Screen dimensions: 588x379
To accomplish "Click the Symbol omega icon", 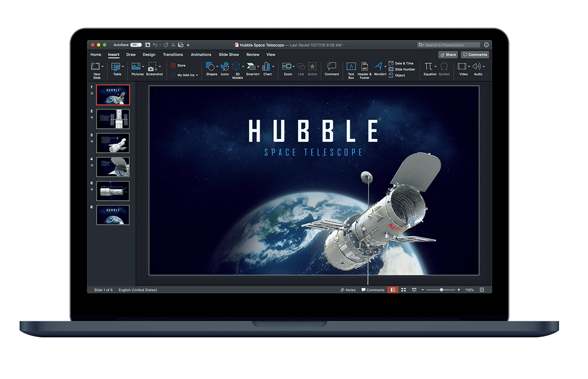I will (x=444, y=66).
